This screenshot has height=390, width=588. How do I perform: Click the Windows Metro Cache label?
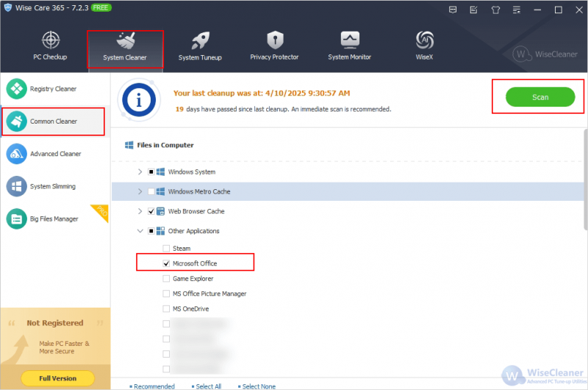[199, 191]
